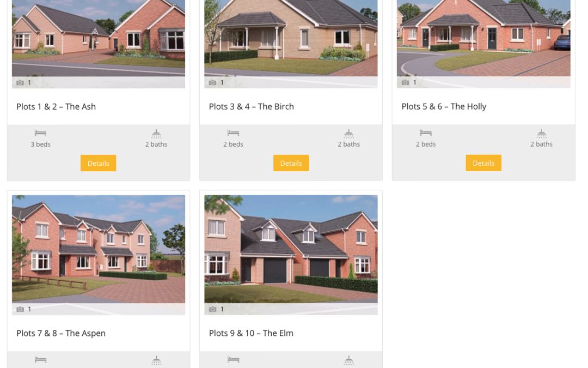
Task: View The Elm house photo
Action: 291,249
